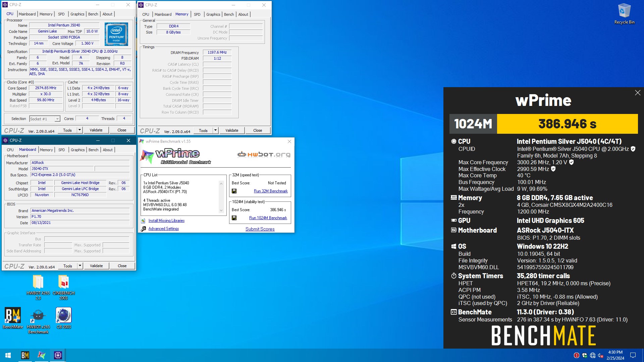Click the Run 1024M Benchmark link

click(268, 218)
